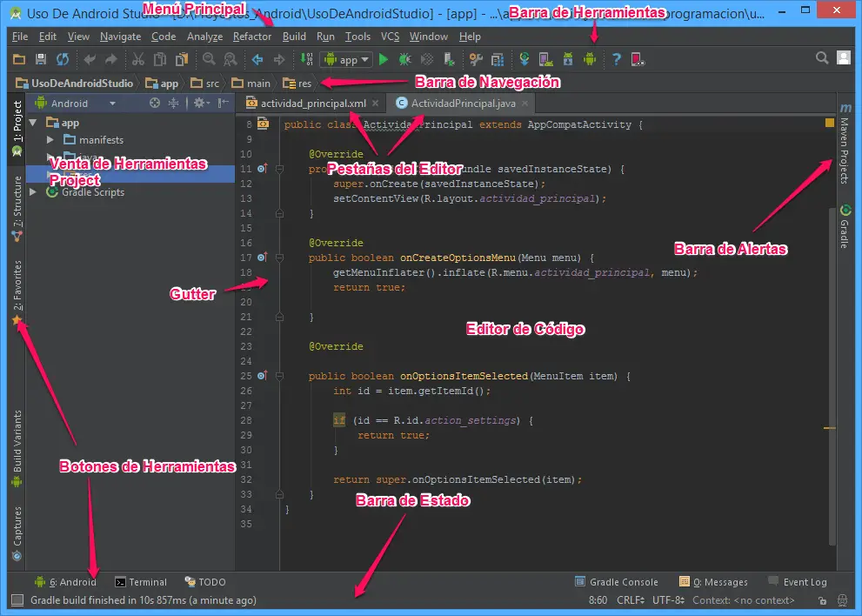Click the Copy icon in toolbar
Viewport: 862px width, 616px height.
tap(160, 59)
